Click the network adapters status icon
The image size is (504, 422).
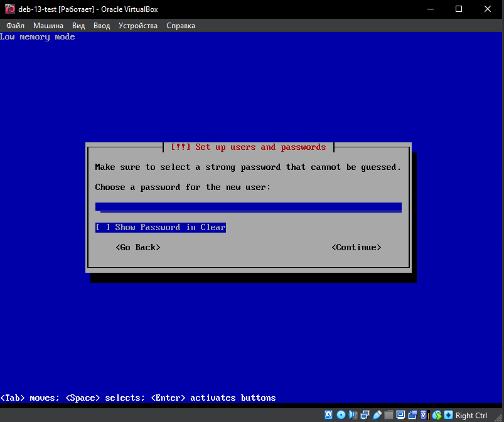click(365, 415)
